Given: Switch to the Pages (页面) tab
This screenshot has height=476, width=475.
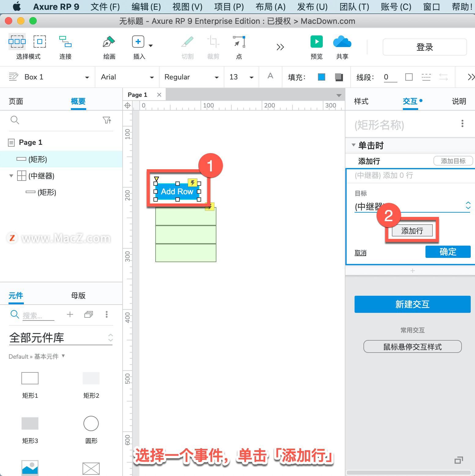Looking at the screenshot, I should (x=16, y=101).
